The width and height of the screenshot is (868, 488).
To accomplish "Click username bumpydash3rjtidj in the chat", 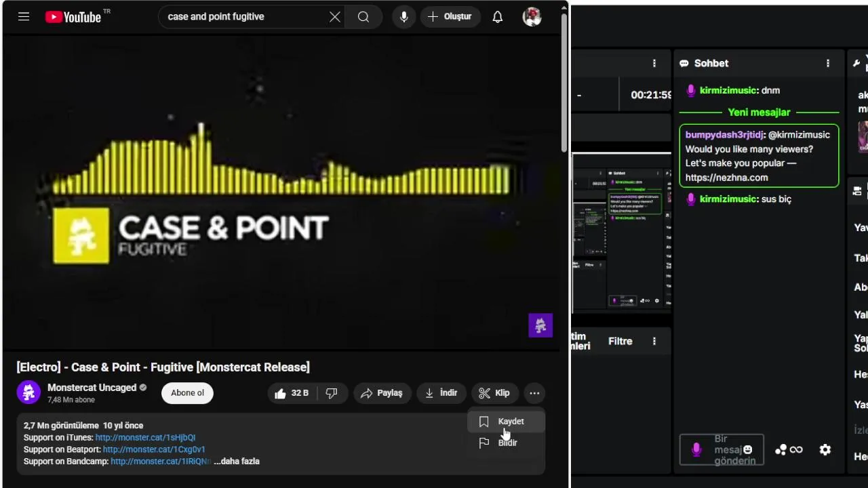I will pos(724,135).
